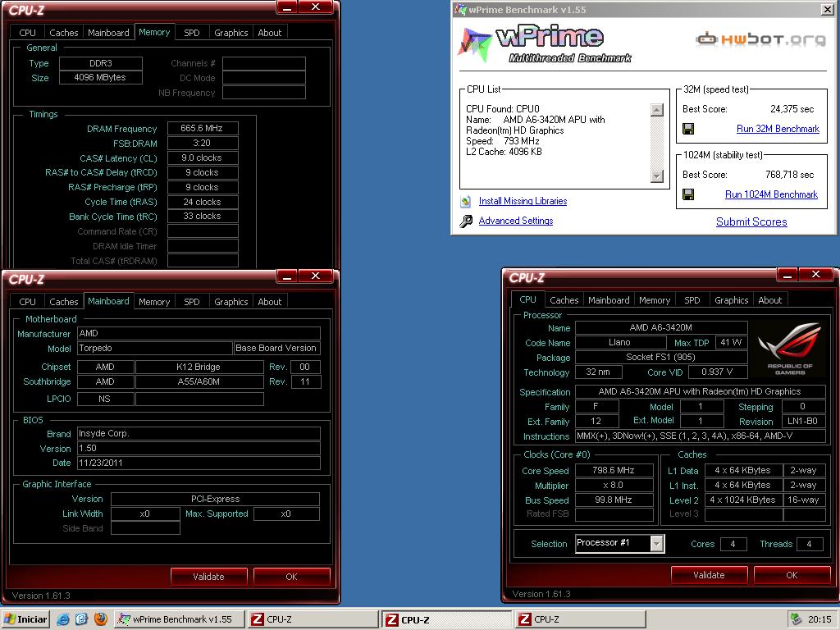840x630 pixels.
Task: Select the first CPU-Z taskbar button
Action: click(x=313, y=619)
